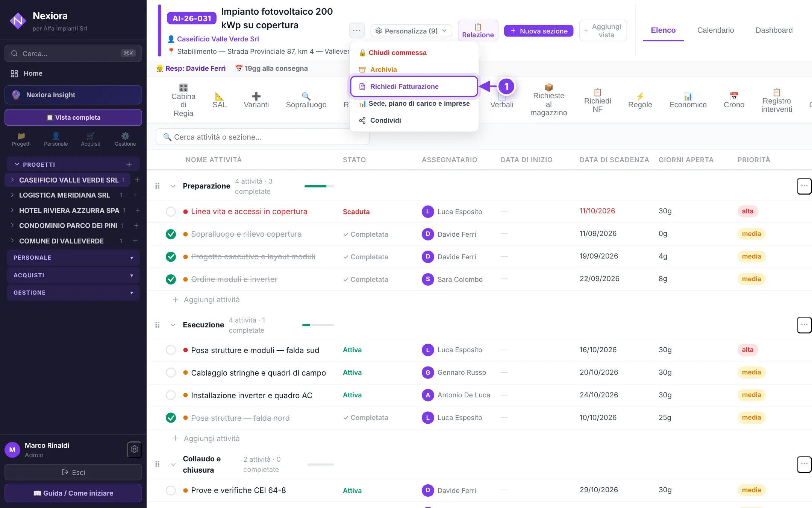Expand the PERSONALE sidebar group
Image resolution: width=812 pixels, height=508 pixels.
[73, 258]
